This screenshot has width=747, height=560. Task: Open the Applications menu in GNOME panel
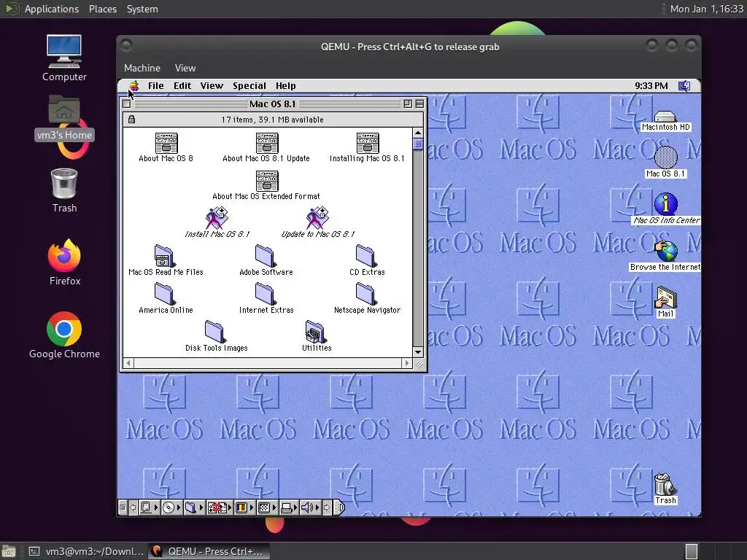(52, 9)
